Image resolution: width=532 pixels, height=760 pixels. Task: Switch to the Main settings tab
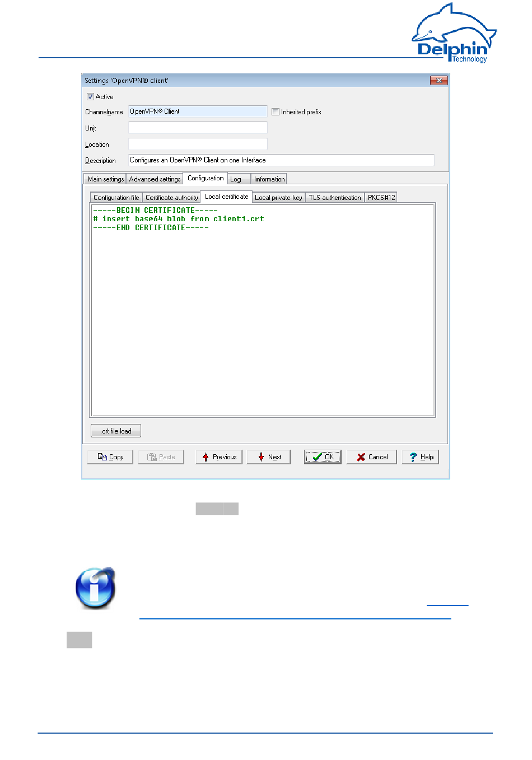(x=105, y=179)
